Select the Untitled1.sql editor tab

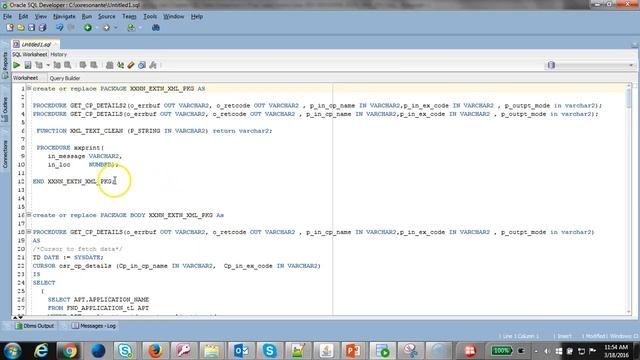[36, 44]
